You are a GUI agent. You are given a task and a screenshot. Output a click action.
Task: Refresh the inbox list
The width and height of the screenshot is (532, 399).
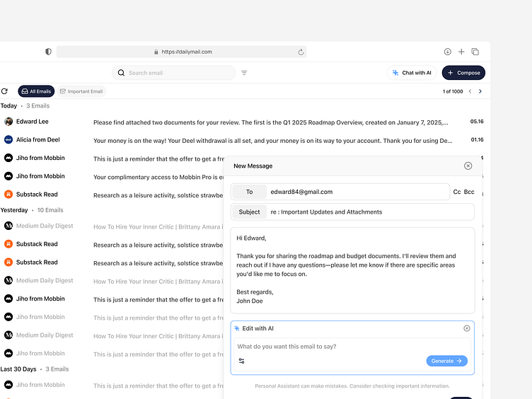coord(4,91)
